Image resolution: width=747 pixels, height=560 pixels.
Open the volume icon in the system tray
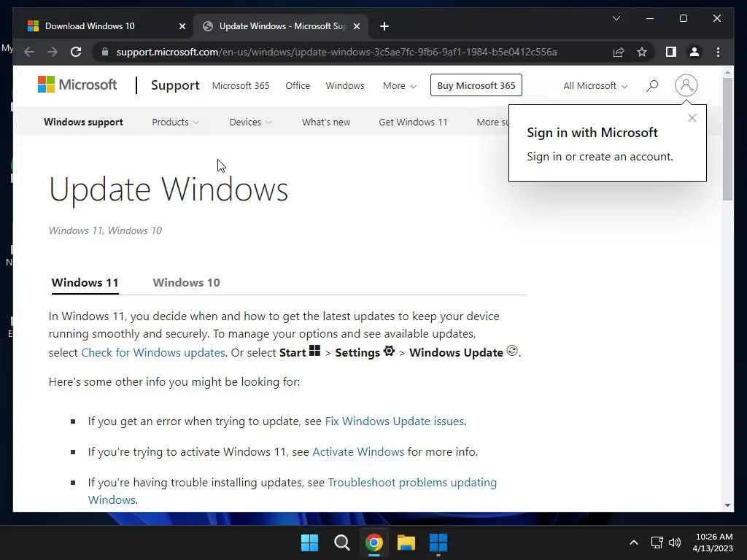tap(675, 542)
